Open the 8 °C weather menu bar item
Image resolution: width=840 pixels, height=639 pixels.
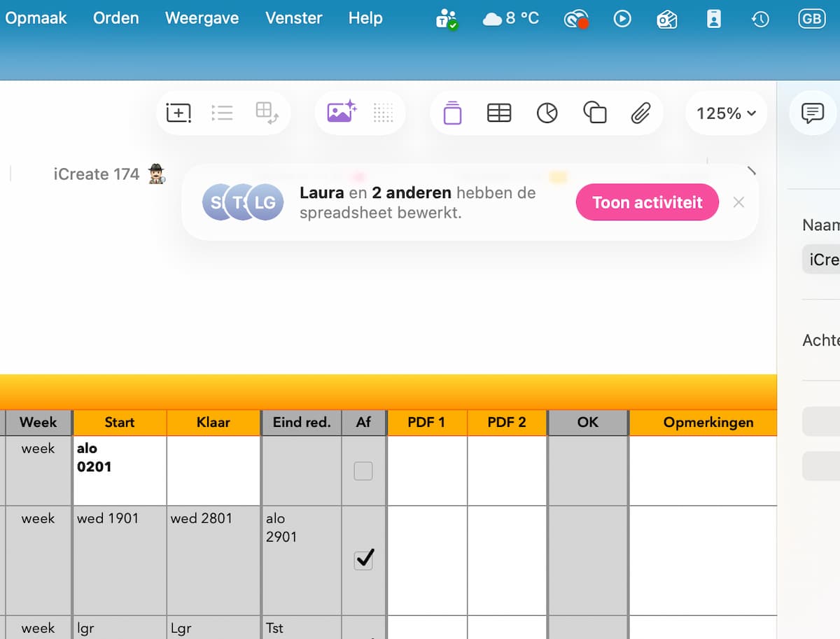click(512, 18)
